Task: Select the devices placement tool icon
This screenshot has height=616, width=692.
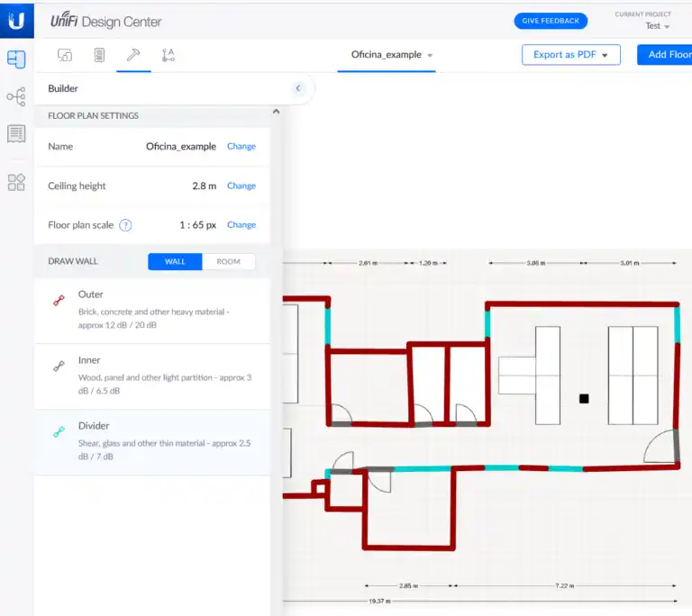Action: 65,55
